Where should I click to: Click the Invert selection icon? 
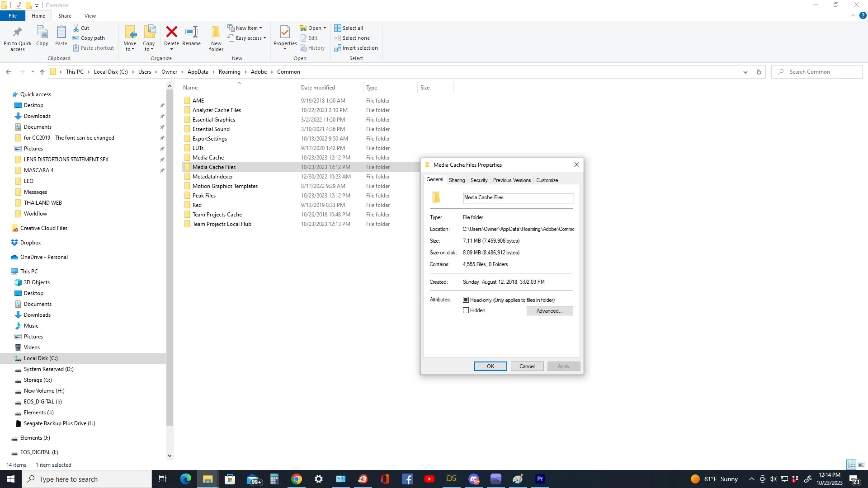pyautogui.click(x=338, y=48)
